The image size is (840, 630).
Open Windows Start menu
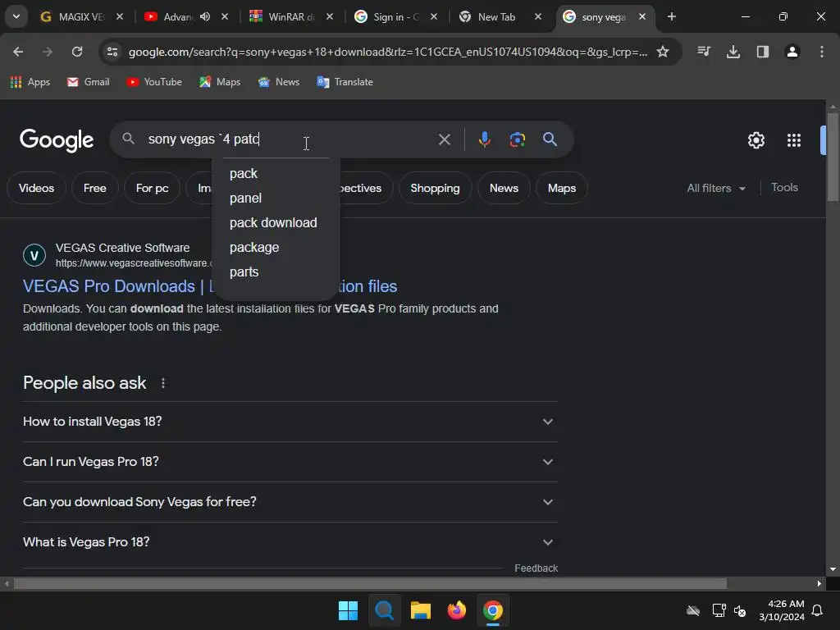[348, 610]
